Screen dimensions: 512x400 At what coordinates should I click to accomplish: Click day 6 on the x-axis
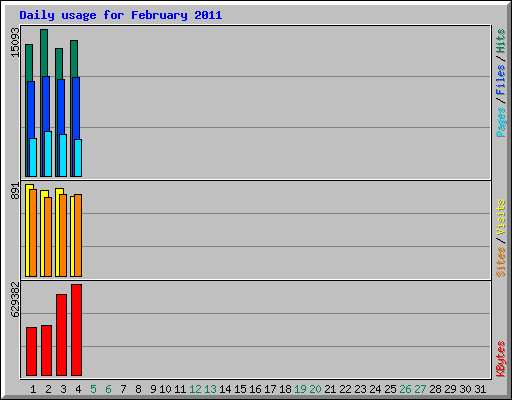[x=108, y=389]
